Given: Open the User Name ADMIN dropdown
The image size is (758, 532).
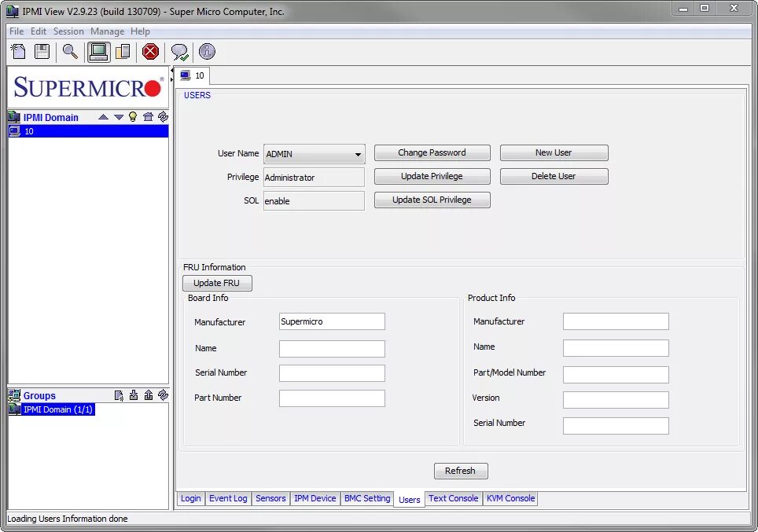Looking at the screenshot, I should (315, 154).
